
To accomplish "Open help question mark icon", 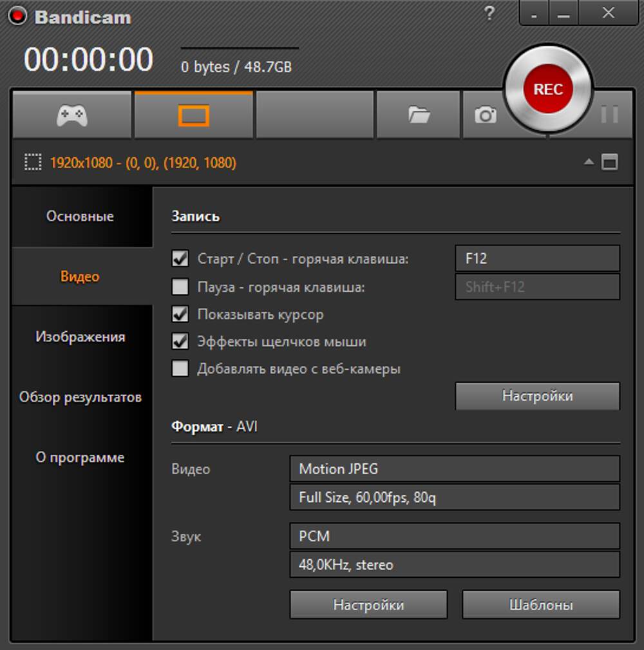I will pos(489,14).
